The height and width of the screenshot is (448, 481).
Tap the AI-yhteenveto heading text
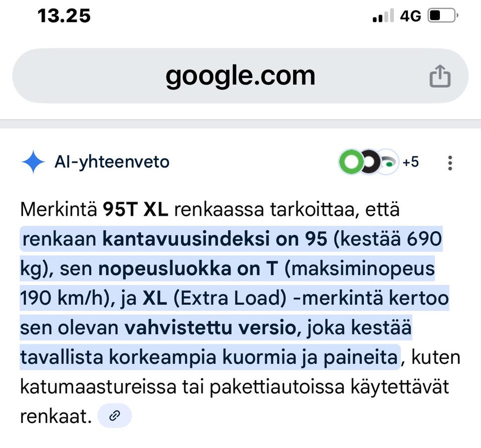point(112,162)
